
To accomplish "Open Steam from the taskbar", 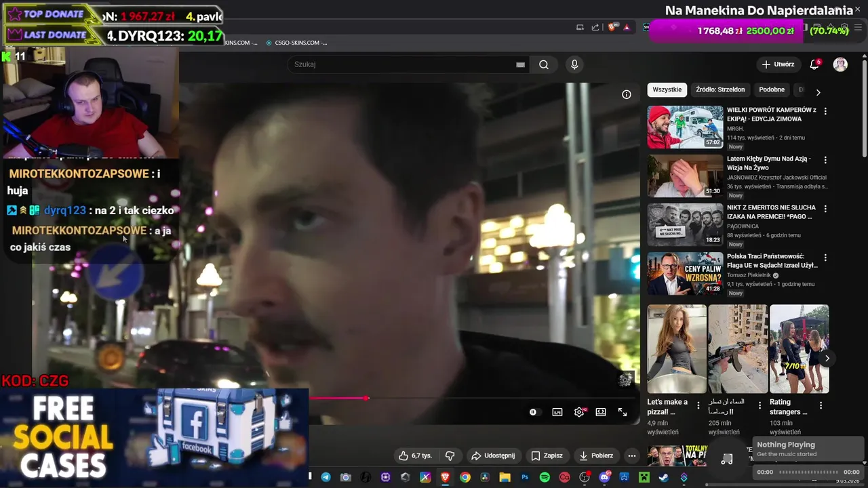I will point(663,477).
